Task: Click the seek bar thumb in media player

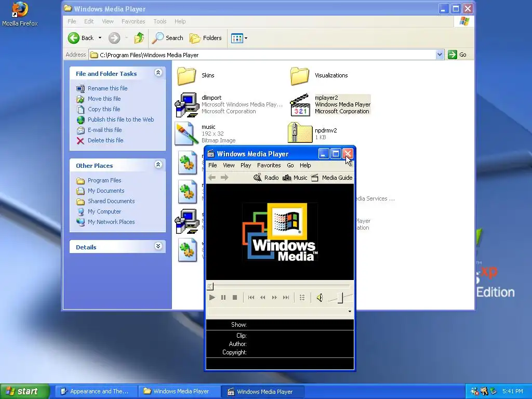Action: pyautogui.click(x=210, y=286)
